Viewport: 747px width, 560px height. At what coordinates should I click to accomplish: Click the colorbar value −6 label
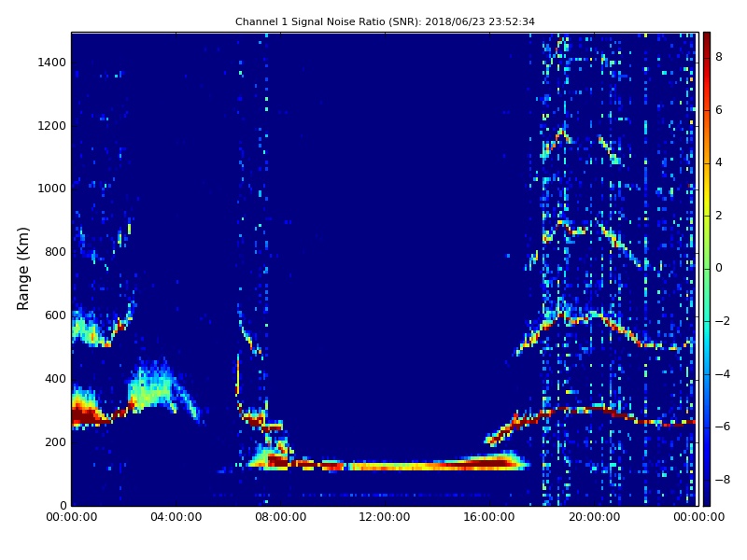pyautogui.click(x=722, y=427)
